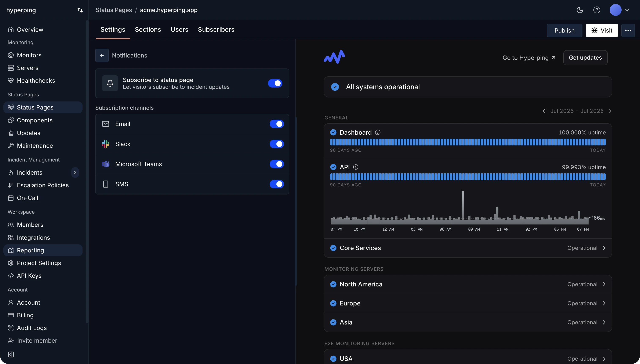640x364 pixels.
Task: Select Status Pages in sidebar
Action: tap(43, 107)
